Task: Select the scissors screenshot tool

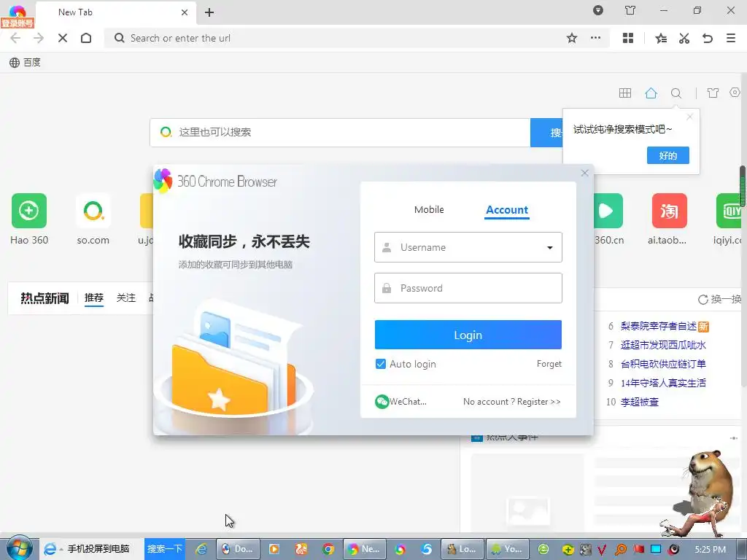Action: [x=684, y=38]
